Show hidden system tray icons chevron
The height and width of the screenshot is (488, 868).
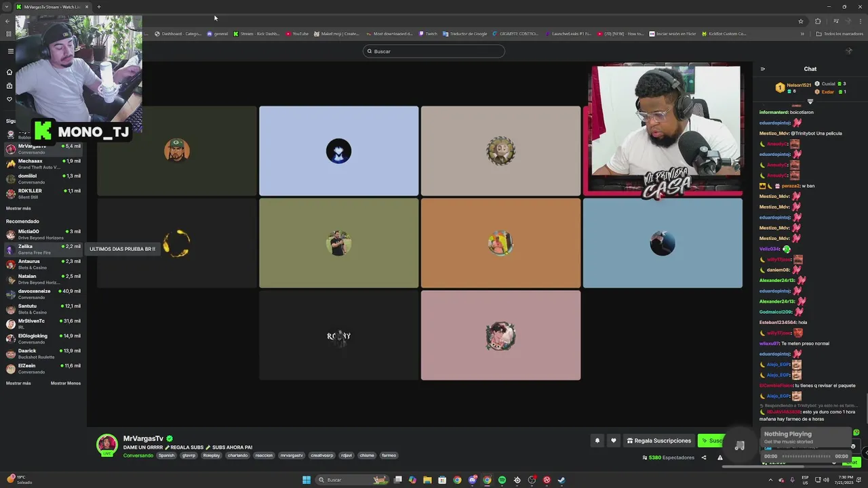click(770, 480)
